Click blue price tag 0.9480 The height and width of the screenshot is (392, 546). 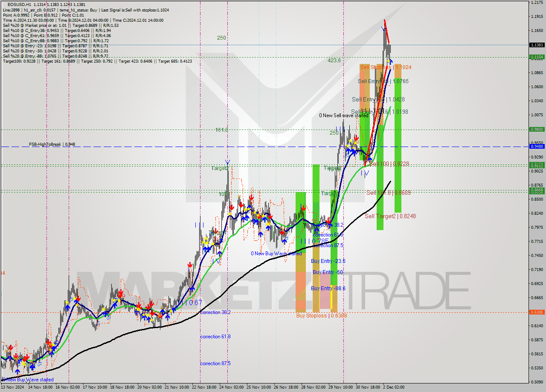coord(537,146)
